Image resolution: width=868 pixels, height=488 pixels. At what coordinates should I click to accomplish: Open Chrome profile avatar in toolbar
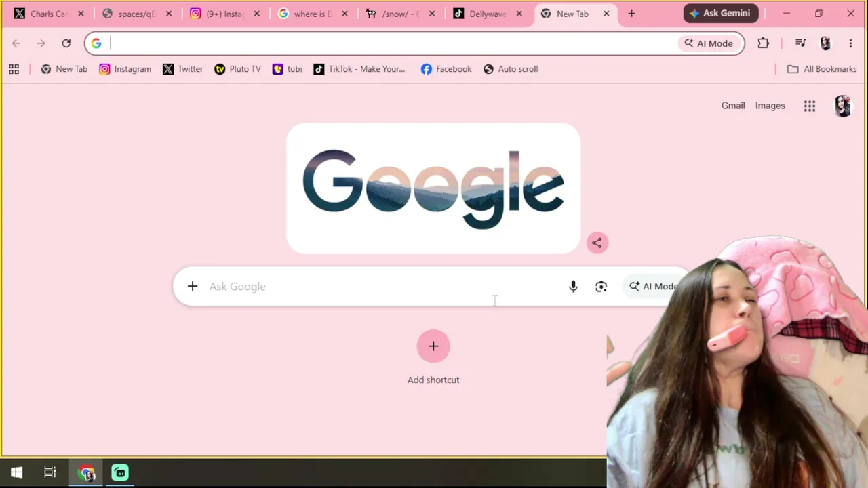825,43
